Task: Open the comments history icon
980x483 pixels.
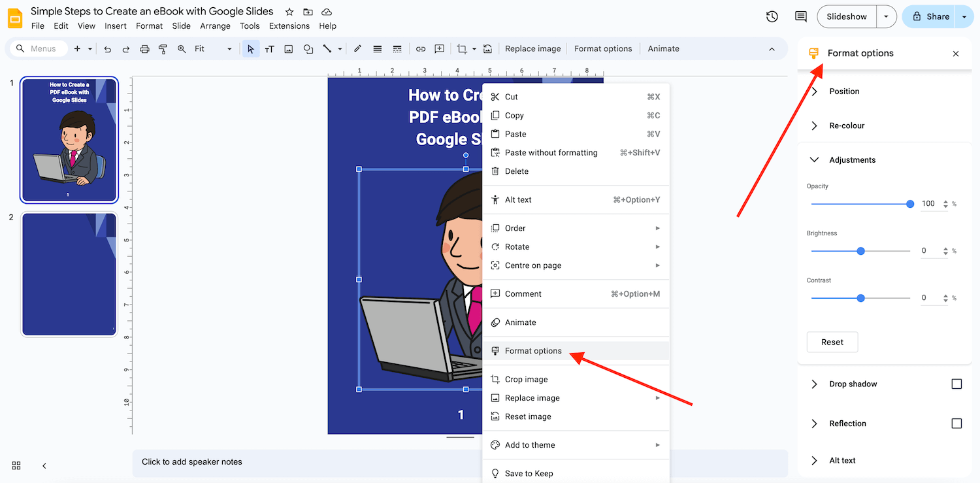Action: point(800,17)
